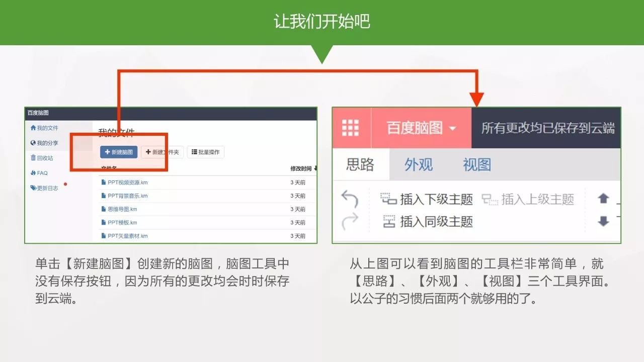Click the tag icon beside 更新日志
The height and width of the screenshot is (362, 644).
[x=33, y=188]
